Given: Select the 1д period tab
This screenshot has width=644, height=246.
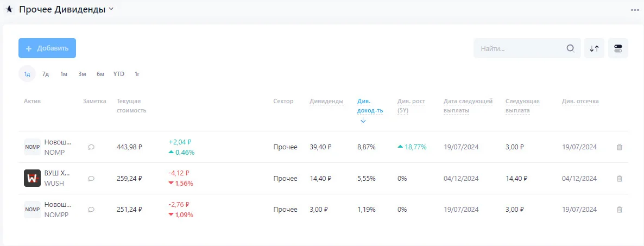Looking at the screenshot, I should coord(27,74).
